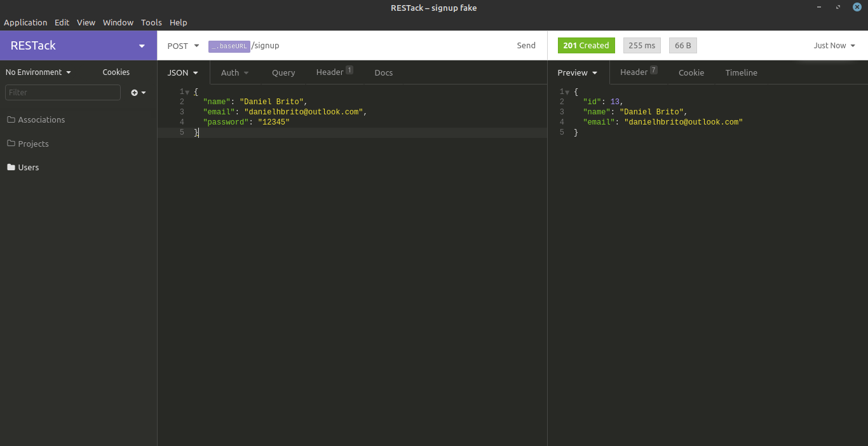Change the POST request method dropdown
Image resolution: width=868 pixels, height=446 pixels.
183,46
